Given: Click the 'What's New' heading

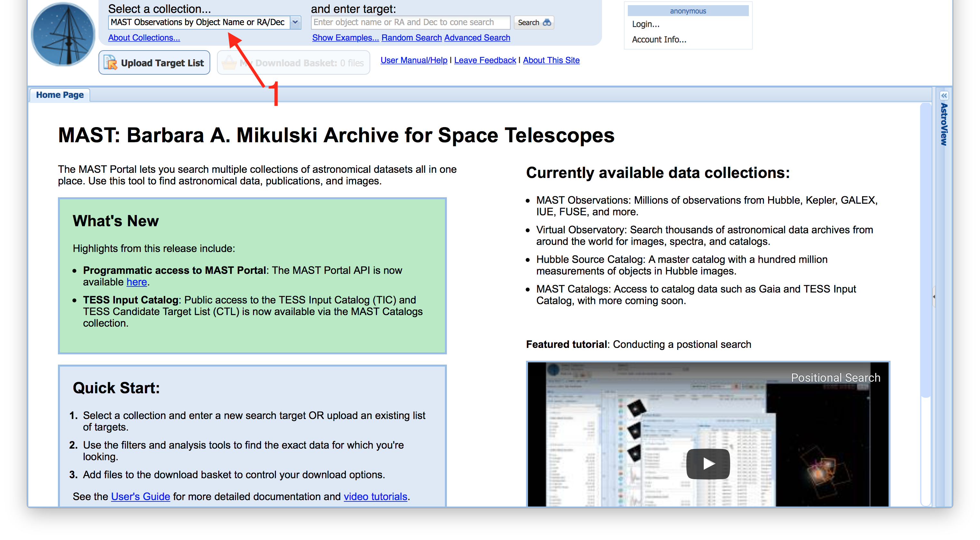Looking at the screenshot, I should (x=116, y=221).
